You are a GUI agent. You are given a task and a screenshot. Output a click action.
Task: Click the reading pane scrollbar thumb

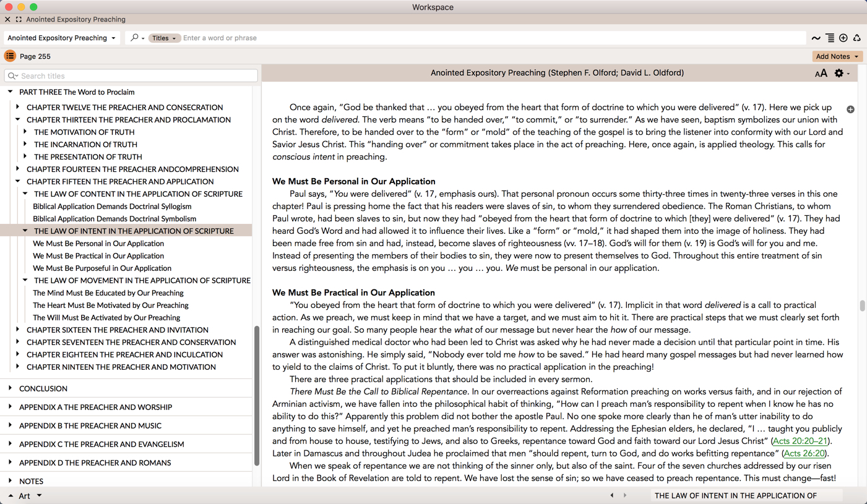[862, 305]
